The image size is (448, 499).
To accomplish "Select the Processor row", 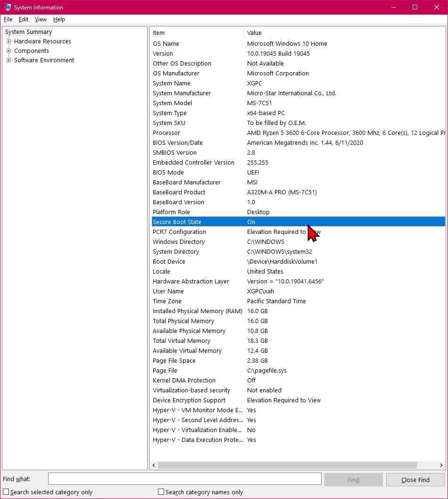I will [166, 133].
